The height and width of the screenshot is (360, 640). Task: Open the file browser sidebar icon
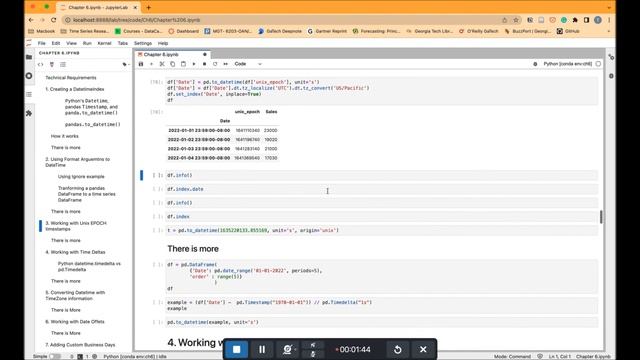[29, 57]
